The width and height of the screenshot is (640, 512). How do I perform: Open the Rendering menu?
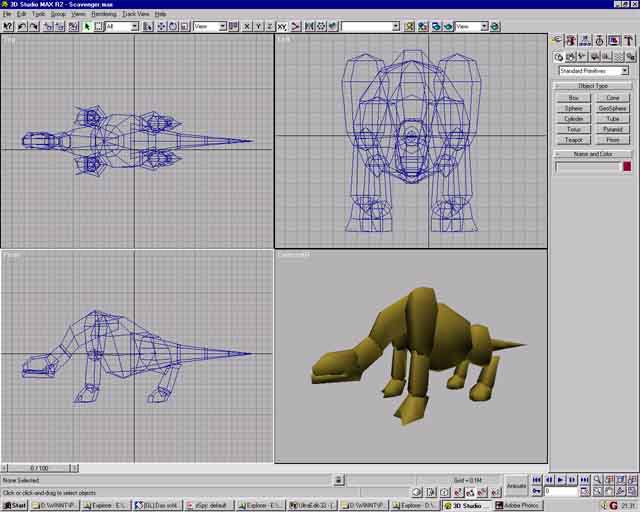pyautogui.click(x=104, y=14)
